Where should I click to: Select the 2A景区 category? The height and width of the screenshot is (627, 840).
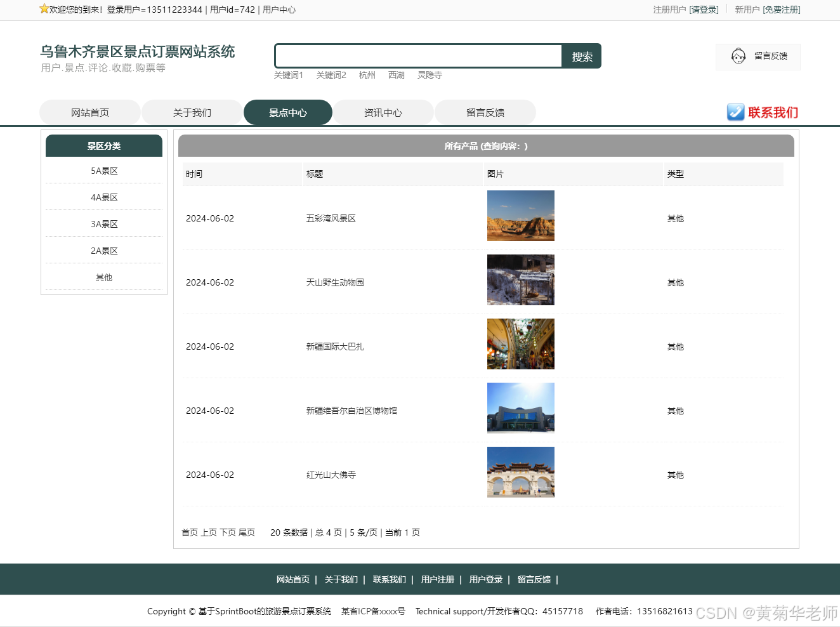coord(104,251)
